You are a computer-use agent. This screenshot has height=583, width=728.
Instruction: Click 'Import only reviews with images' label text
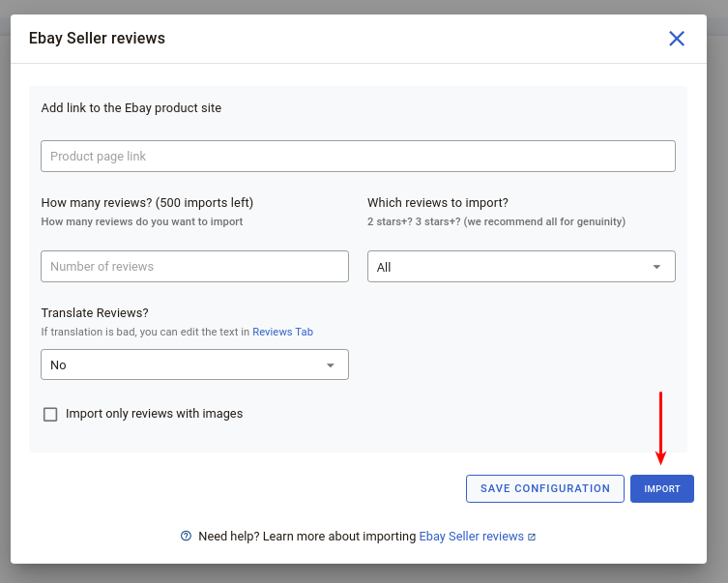[x=154, y=414]
